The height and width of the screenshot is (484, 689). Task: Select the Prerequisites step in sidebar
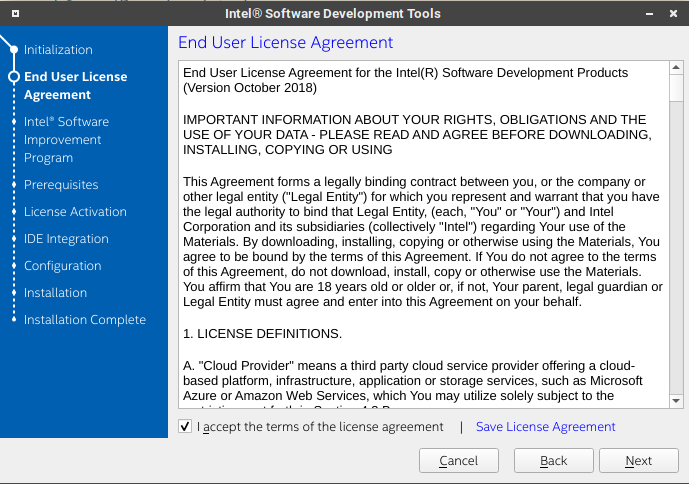(x=61, y=185)
